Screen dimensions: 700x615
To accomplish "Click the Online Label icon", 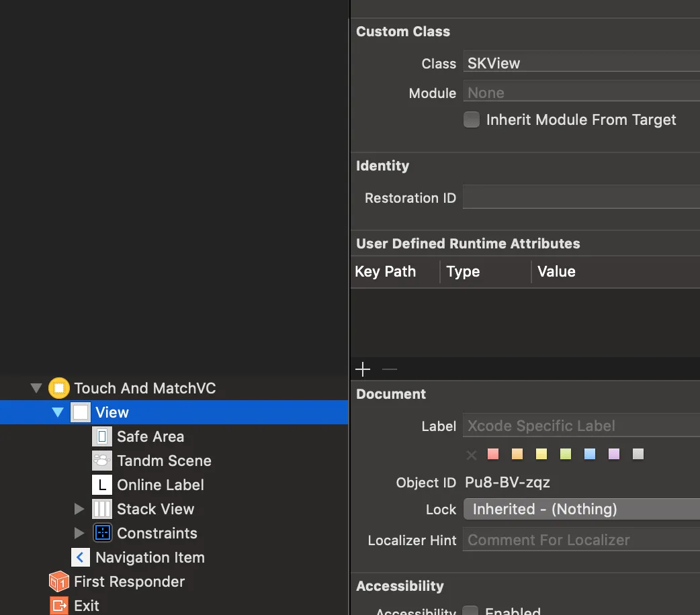I will coord(102,485).
